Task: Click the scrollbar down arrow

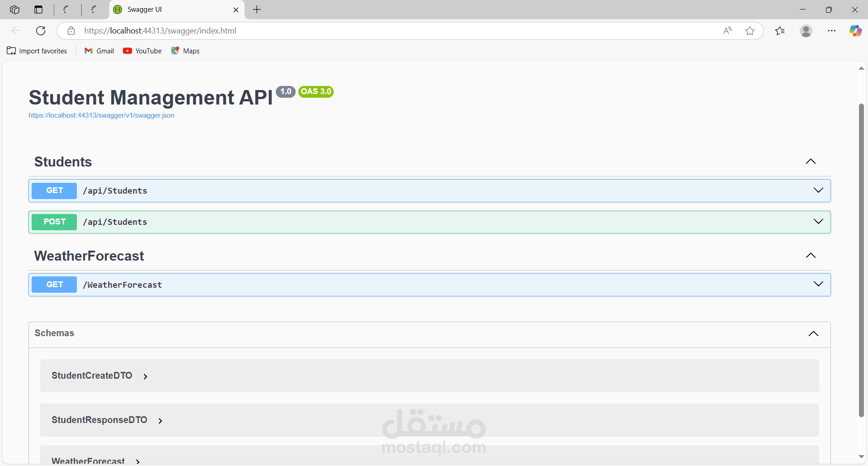Action: [x=861, y=457]
